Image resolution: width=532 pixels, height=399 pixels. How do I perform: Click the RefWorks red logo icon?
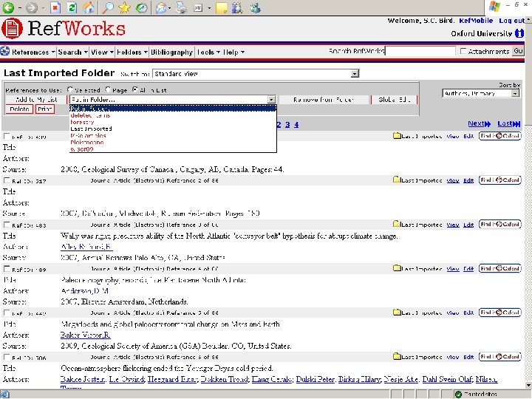[13, 28]
